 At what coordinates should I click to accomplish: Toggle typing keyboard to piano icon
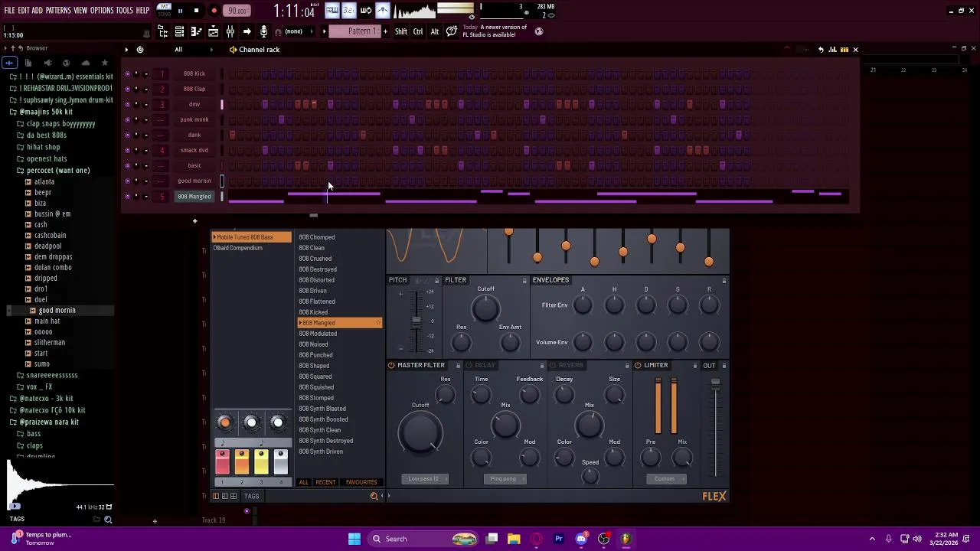(332, 11)
